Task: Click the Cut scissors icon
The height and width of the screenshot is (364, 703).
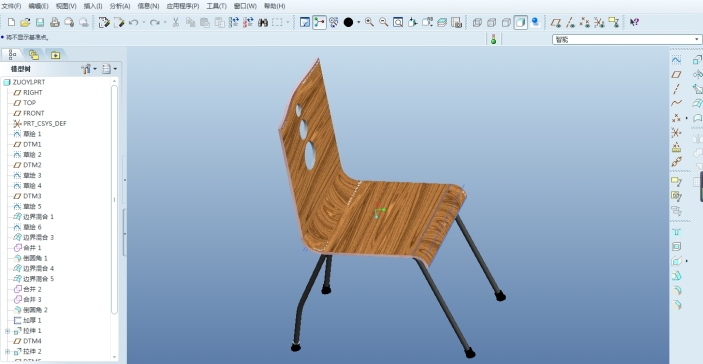Action: (176, 22)
